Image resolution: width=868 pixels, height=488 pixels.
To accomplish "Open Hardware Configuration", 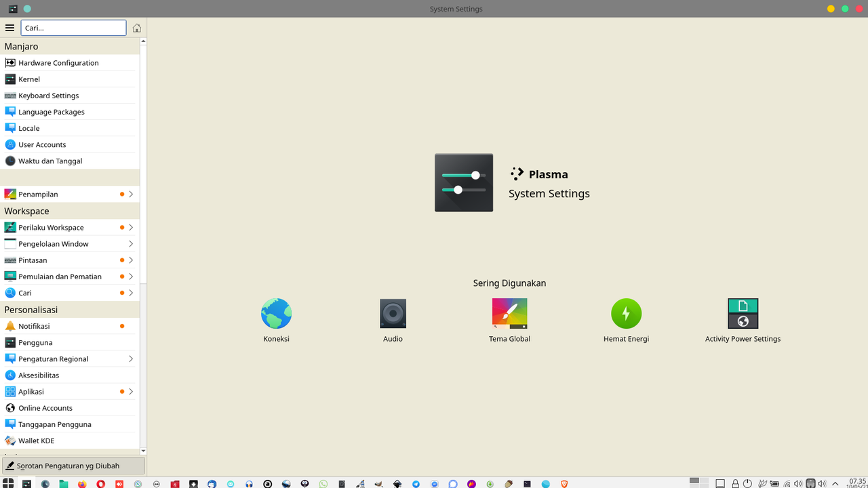I will (70, 63).
